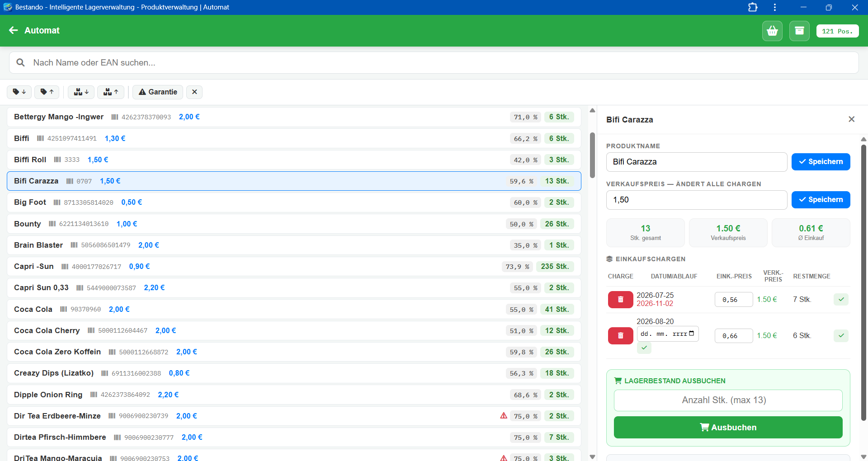Click the 0.61 € Ø Einkauf card
Viewport: 868px width, 461px height.
coord(811,233)
